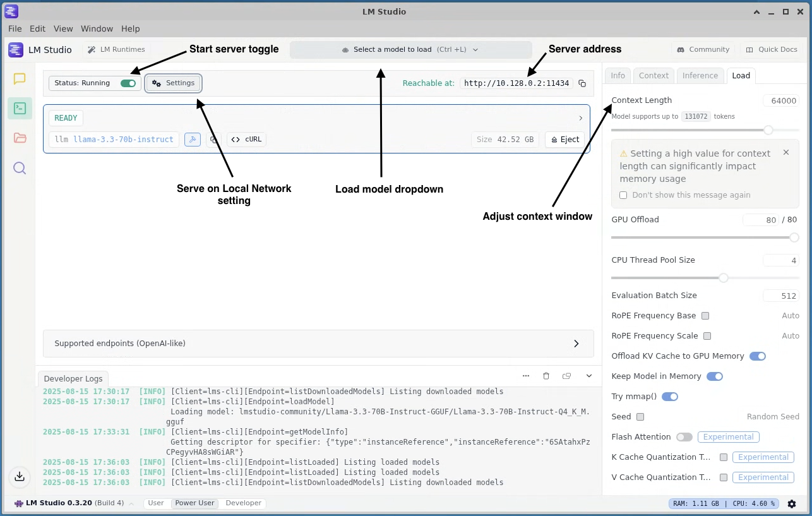
Task: Turn off the server Status Running toggle
Action: pyautogui.click(x=128, y=83)
